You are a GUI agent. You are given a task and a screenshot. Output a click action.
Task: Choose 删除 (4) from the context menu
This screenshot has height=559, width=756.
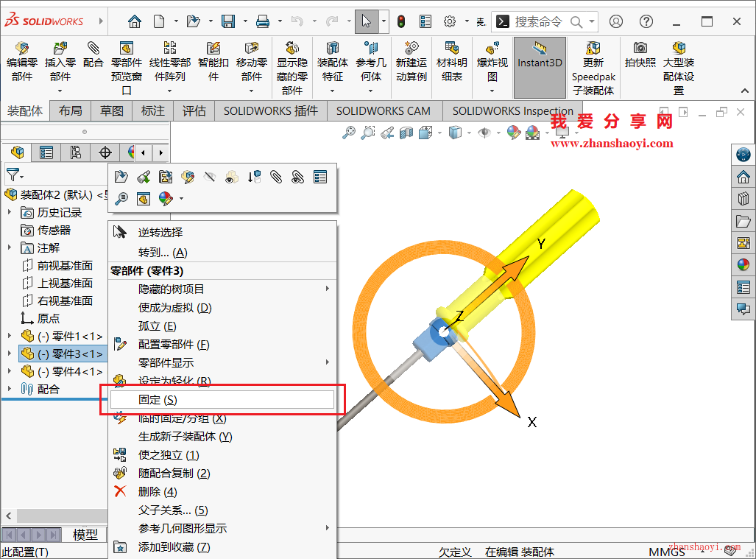click(x=222, y=491)
